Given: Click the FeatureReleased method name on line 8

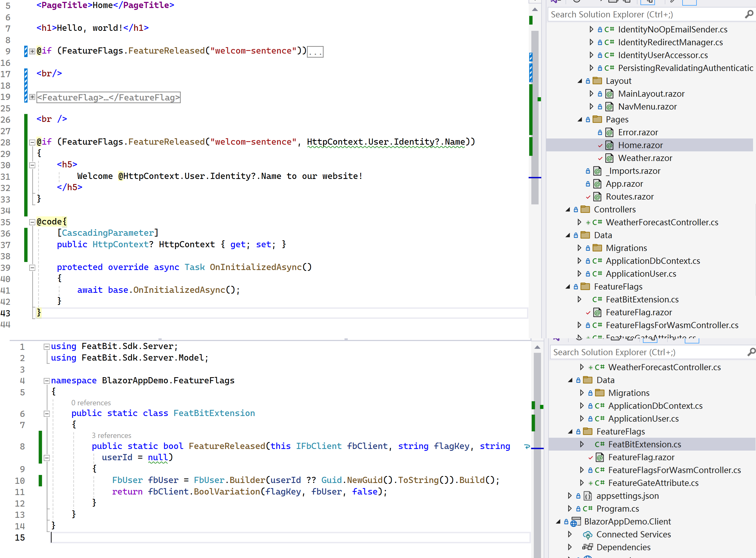Looking at the screenshot, I should (x=227, y=446).
